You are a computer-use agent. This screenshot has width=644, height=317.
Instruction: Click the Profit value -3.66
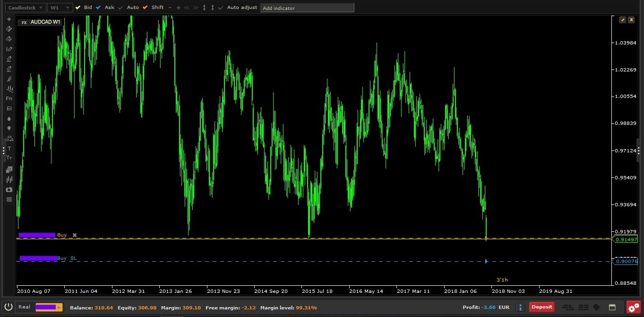click(488, 308)
